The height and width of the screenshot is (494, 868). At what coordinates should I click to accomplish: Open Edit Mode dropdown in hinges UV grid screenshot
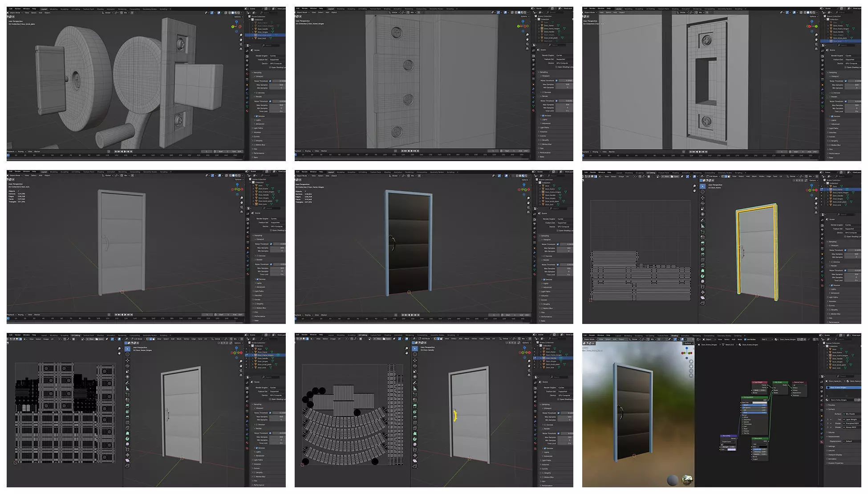[138, 339]
